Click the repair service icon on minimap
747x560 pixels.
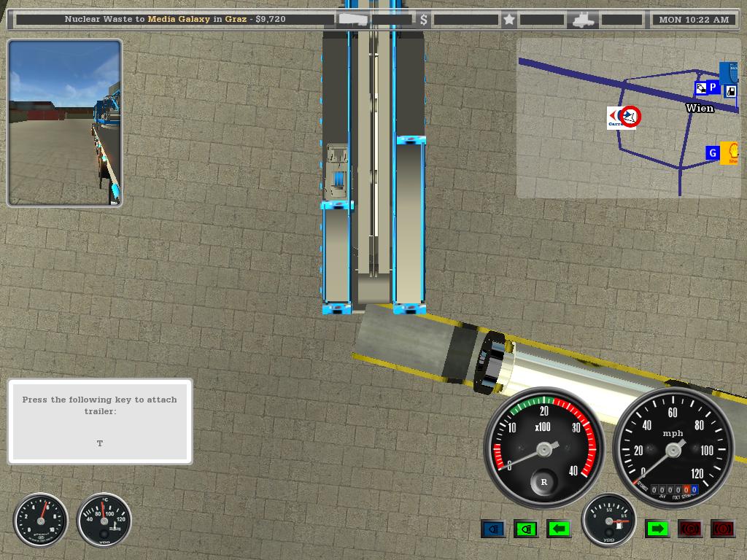pos(701,87)
